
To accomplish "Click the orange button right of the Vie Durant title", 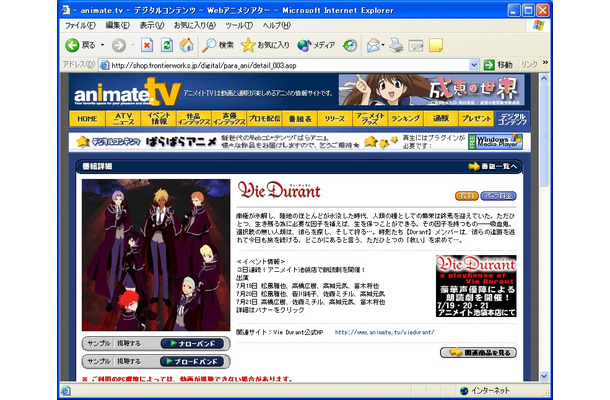I will pos(467,196).
